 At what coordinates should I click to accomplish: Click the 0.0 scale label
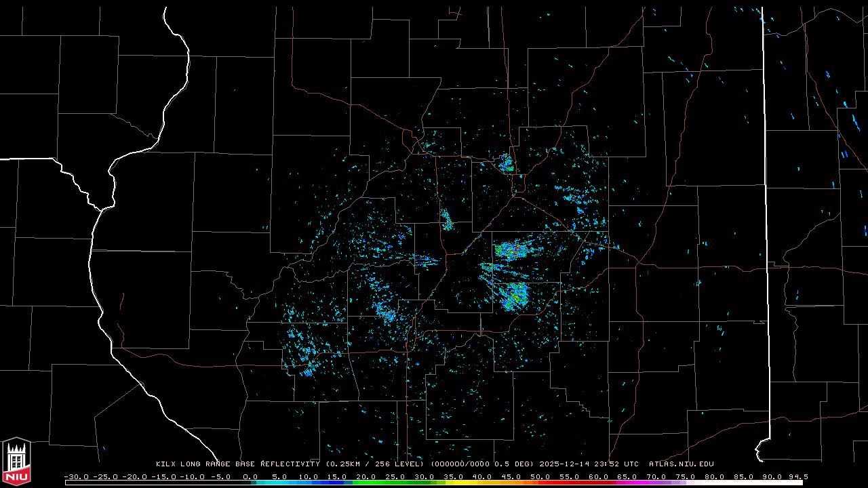click(x=250, y=476)
